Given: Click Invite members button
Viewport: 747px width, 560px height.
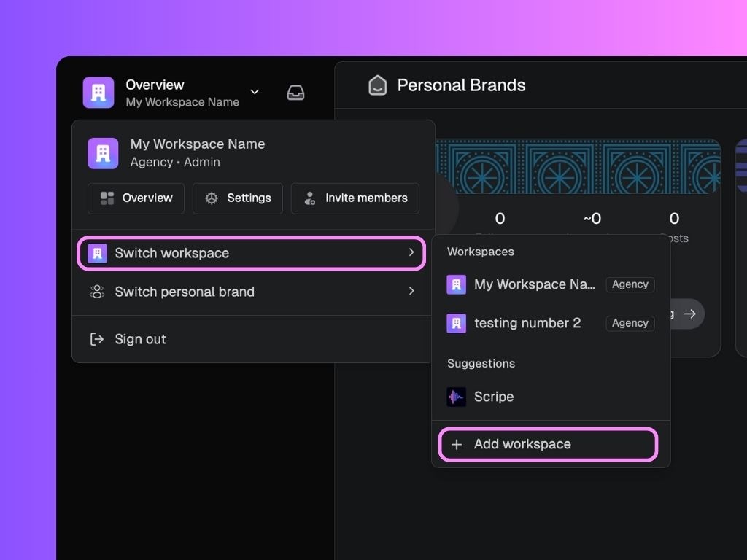Looking at the screenshot, I should coord(355,198).
